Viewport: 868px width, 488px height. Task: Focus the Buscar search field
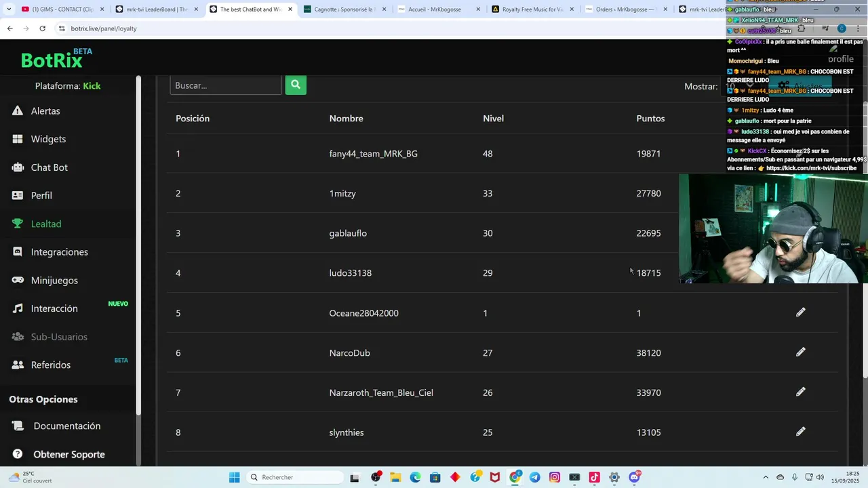click(x=226, y=85)
